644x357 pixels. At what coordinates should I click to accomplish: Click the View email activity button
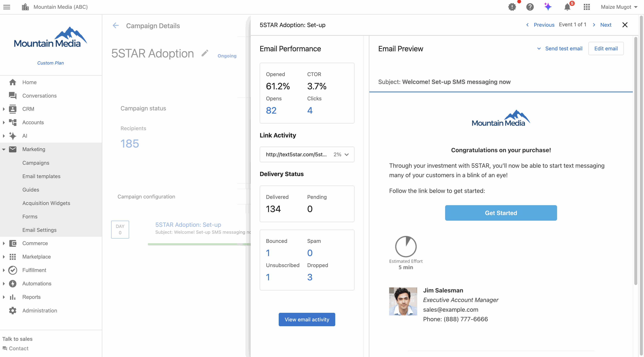coord(307,320)
